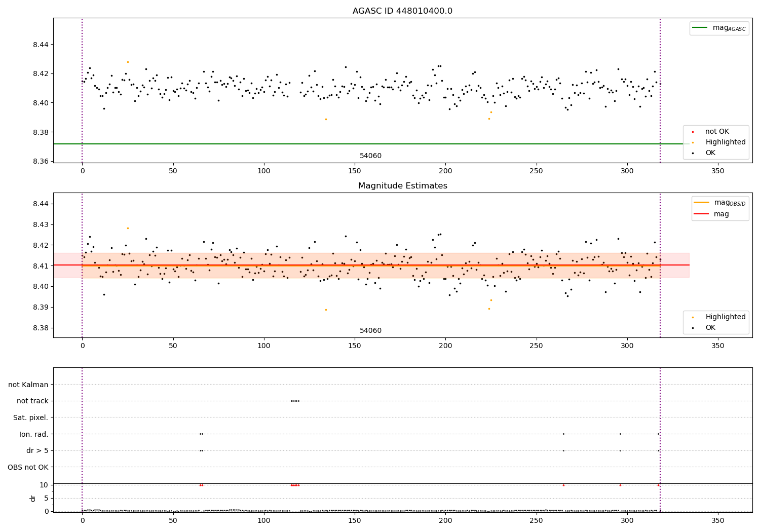Click the 'Magnitude Estimates' plot title
The height and width of the screenshot is (532, 760).
click(403, 186)
